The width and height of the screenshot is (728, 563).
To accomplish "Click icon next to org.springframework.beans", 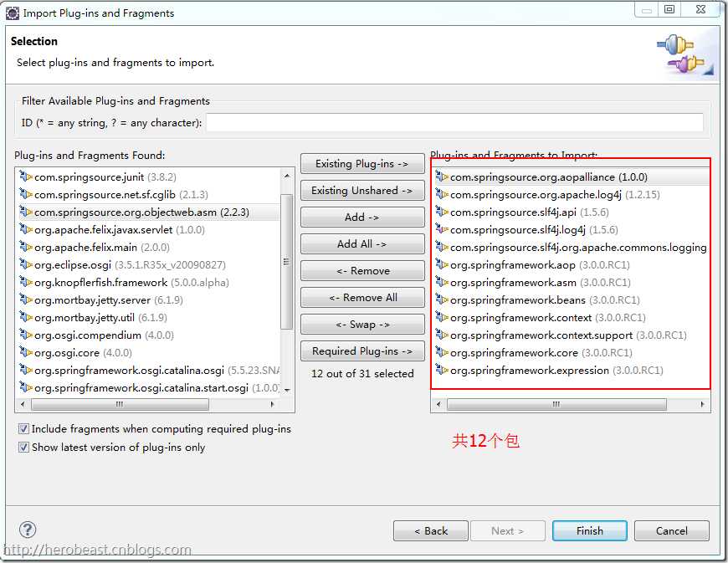I will click(x=442, y=300).
